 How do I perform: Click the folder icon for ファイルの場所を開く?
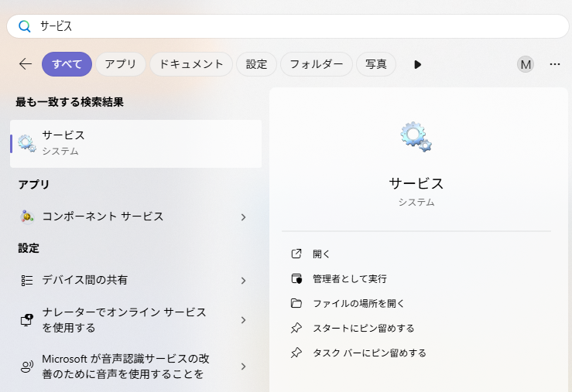pos(296,303)
